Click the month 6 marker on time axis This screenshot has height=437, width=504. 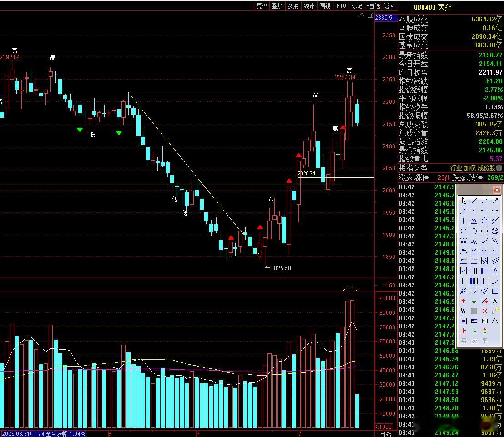pyautogui.click(x=198, y=434)
